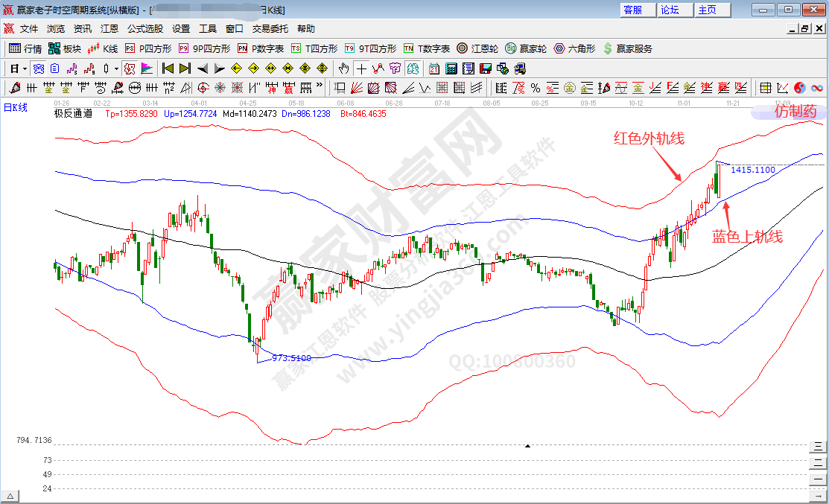Click the calculator icon in toolbar
This screenshot has height=504, width=829.
[x=451, y=68]
